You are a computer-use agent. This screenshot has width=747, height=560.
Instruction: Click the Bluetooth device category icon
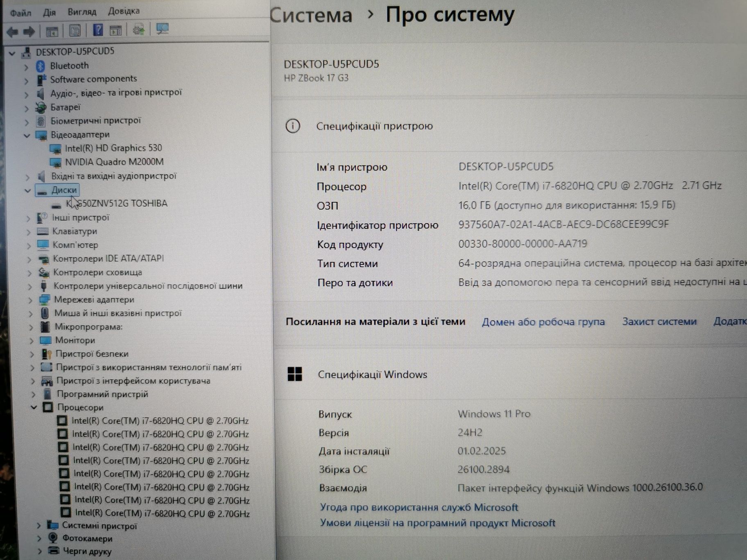coord(41,66)
